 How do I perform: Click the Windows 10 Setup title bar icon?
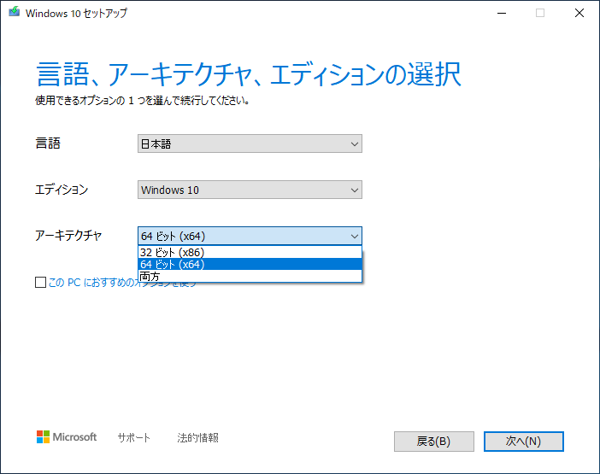point(14,12)
